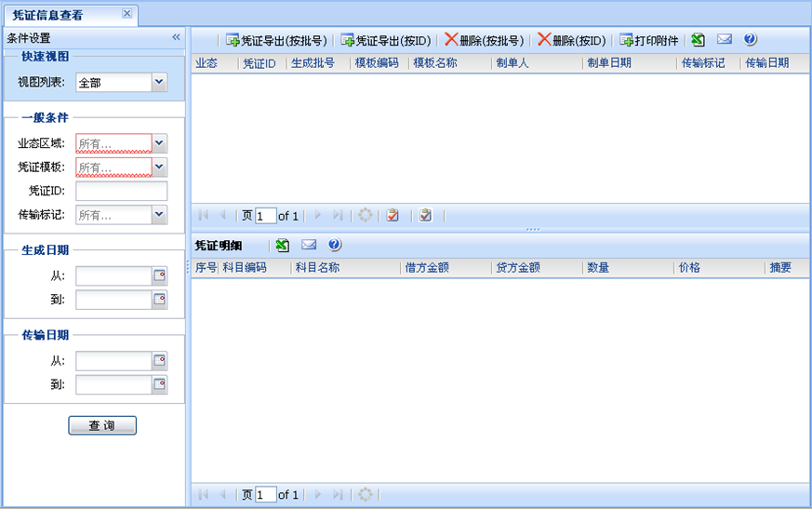Open calendar picker for 传输日期 到 field
812x509 pixels.
click(159, 384)
